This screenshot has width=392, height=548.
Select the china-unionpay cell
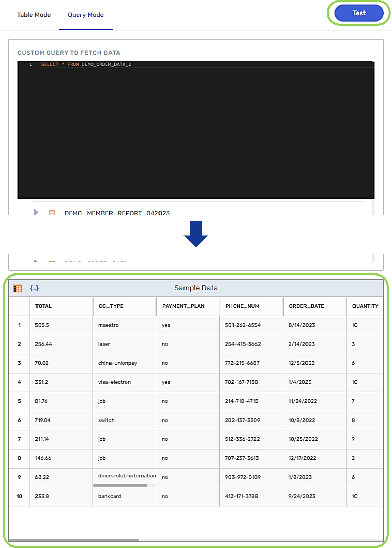point(125,363)
